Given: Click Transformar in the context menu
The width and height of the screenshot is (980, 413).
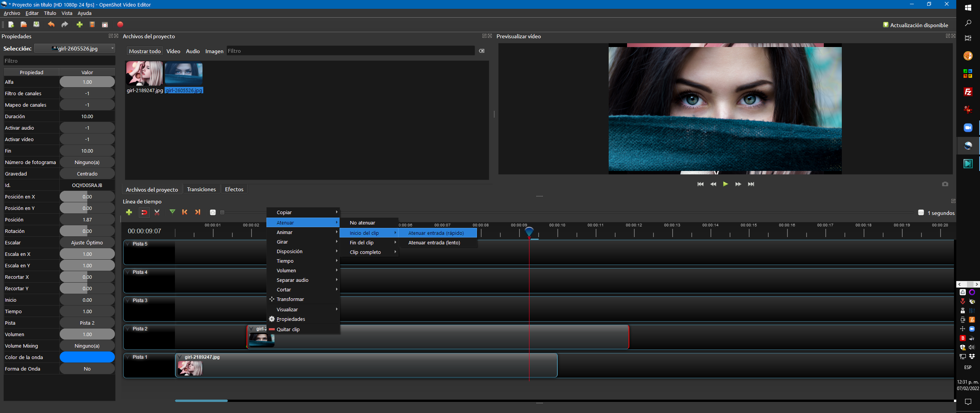Looking at the screenshot, I should point(303,299).
